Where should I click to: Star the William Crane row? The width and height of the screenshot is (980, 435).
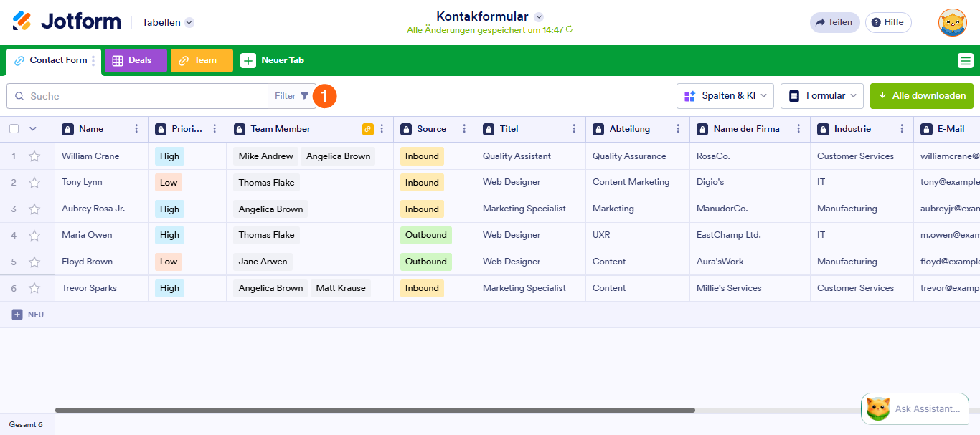34,156
